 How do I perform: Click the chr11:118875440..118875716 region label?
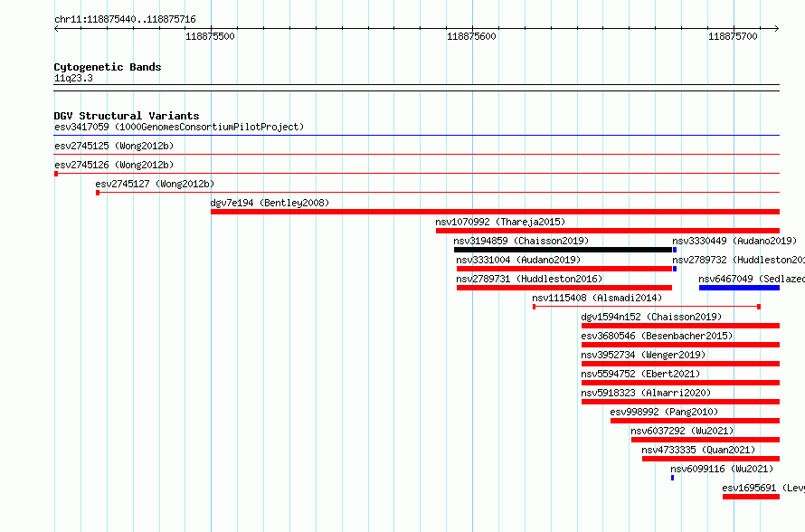coord(125,19)
